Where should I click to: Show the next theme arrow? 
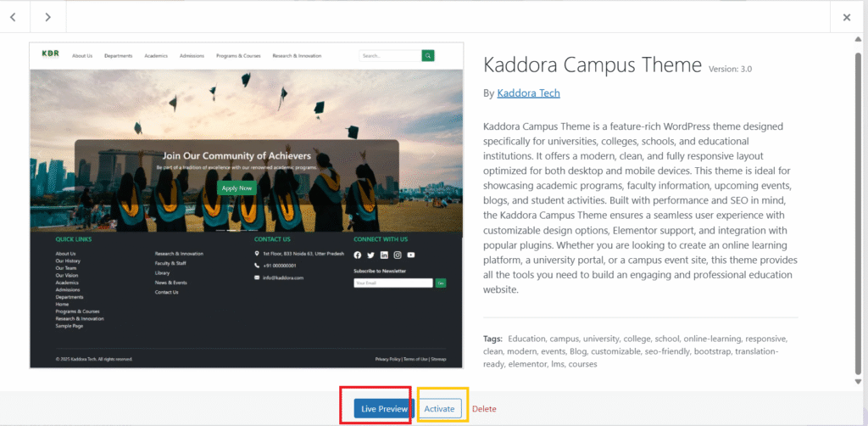47,17
